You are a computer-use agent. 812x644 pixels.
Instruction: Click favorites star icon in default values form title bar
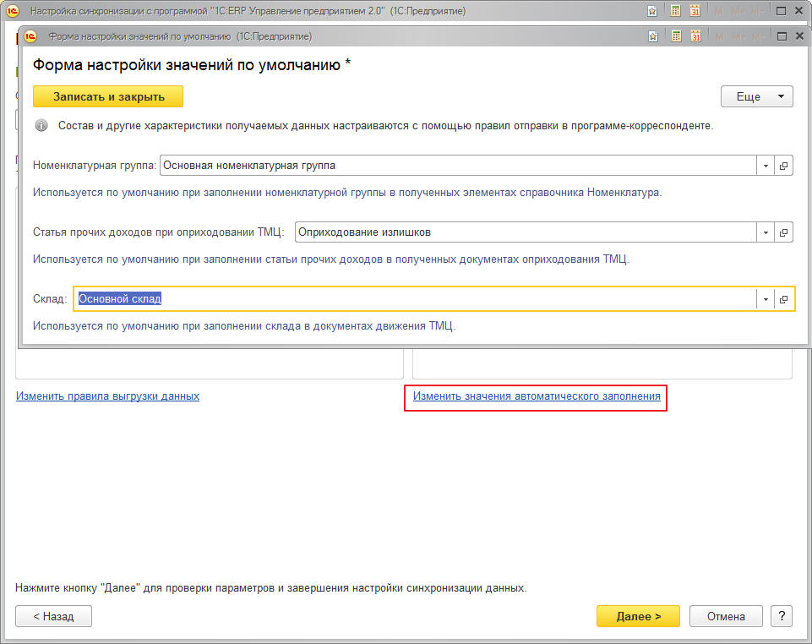pos(652,36)
